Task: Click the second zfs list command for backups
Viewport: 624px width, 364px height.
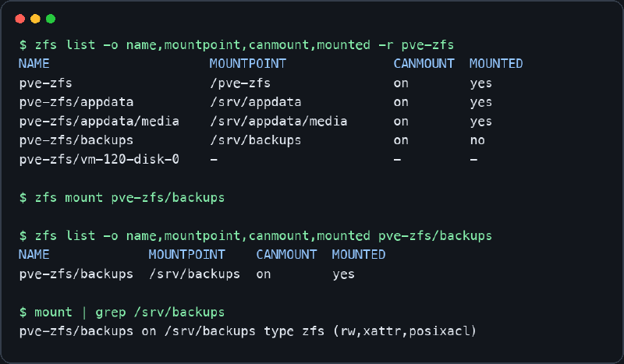Action: tap(256, 236)
